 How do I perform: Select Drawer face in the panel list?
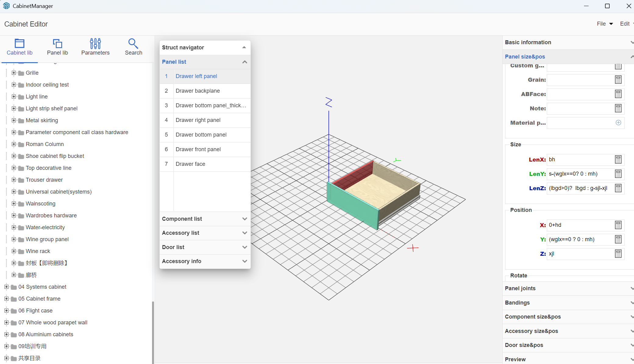[x=190, y=164]
